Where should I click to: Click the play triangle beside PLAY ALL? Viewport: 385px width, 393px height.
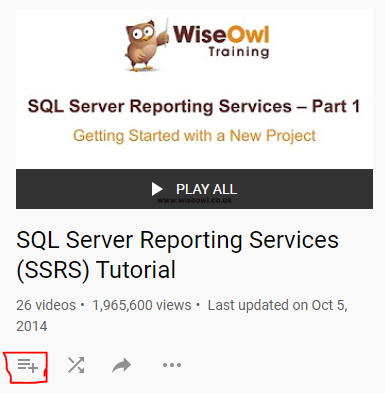tap(157, 189)
